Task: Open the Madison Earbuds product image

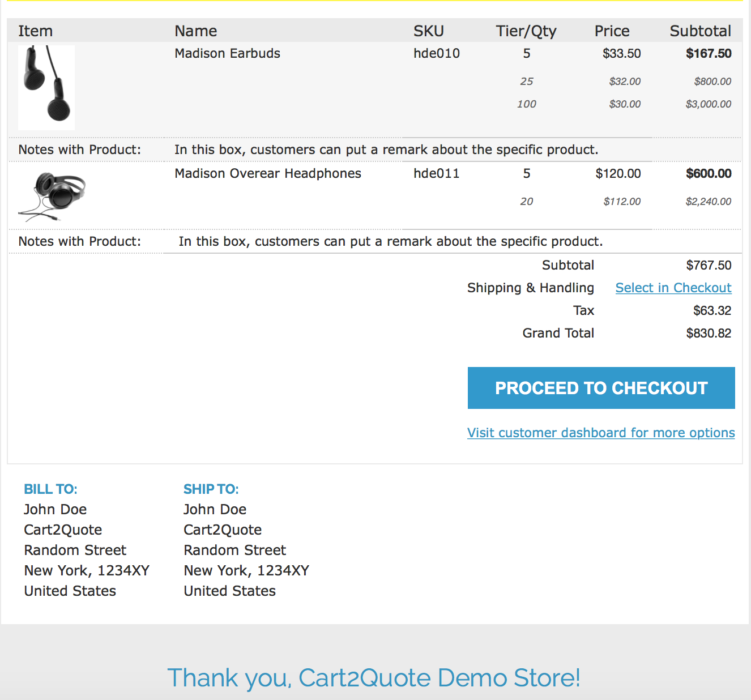Action: pos(46,88)
